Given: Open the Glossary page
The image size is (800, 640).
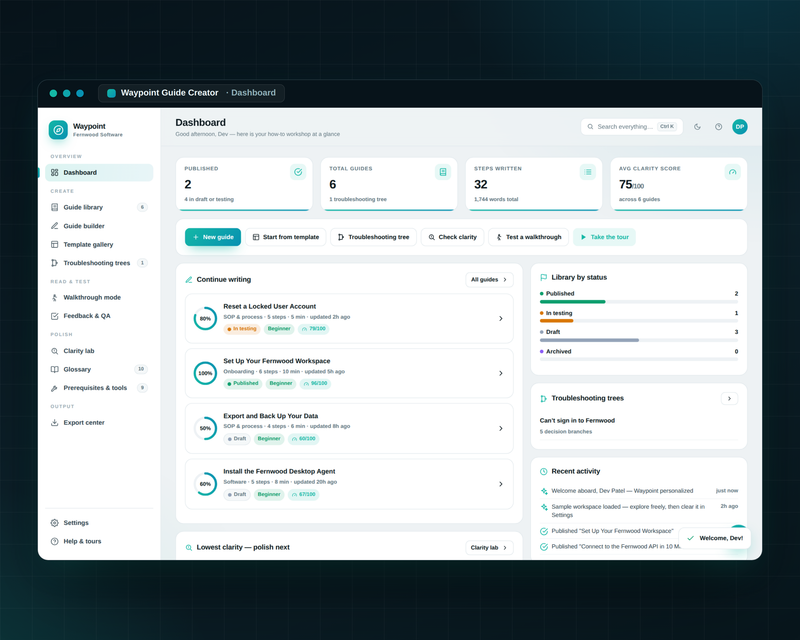Looking at the screenshot, I should (99, 369).
